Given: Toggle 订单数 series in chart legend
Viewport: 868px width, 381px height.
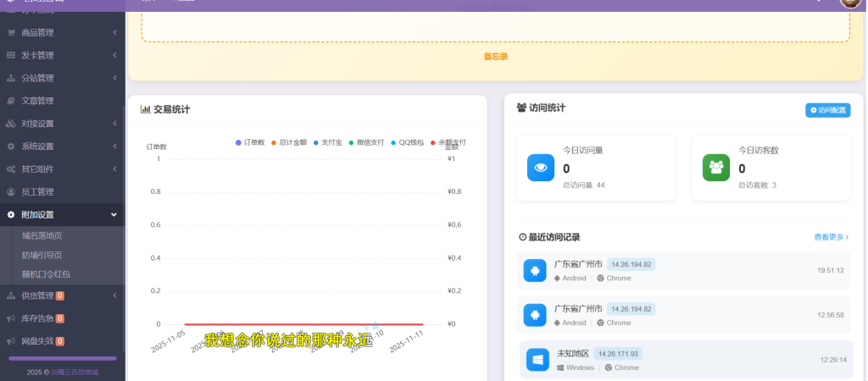Looking at the screenshot, I should tap(250, 143).
